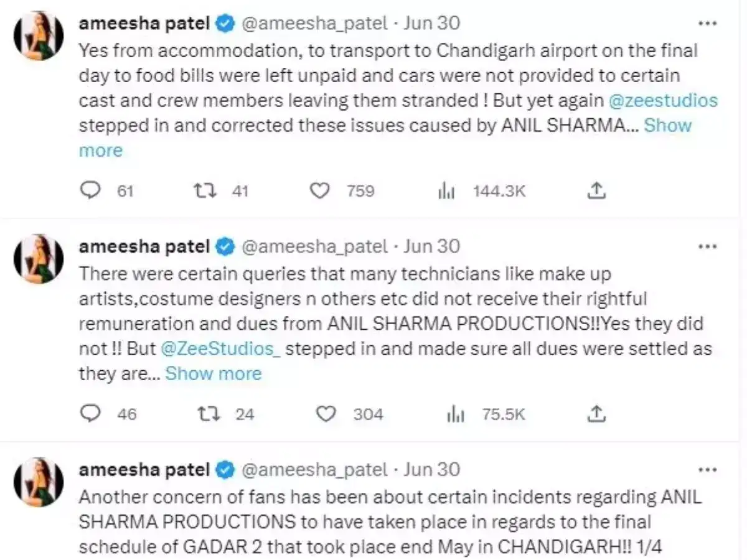Click the reply icon on the first tweet
The image size is (747, 560).
90,191
